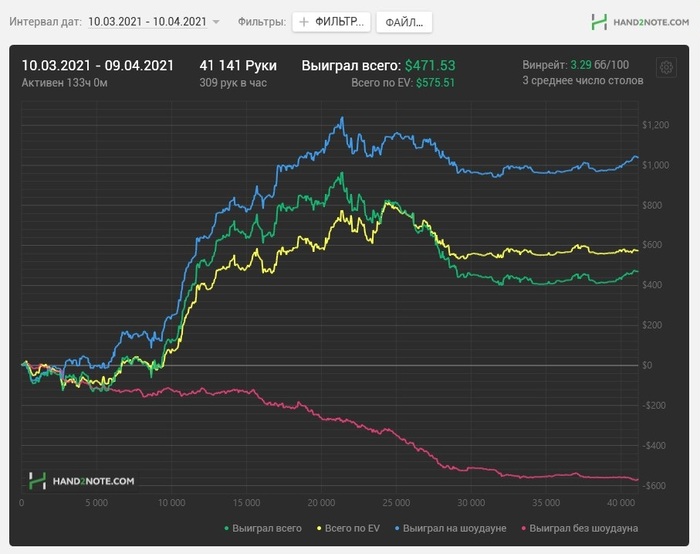Screen dimensions: 700x554
Task: Click the $0 axis label
Action: coord(647,365)
